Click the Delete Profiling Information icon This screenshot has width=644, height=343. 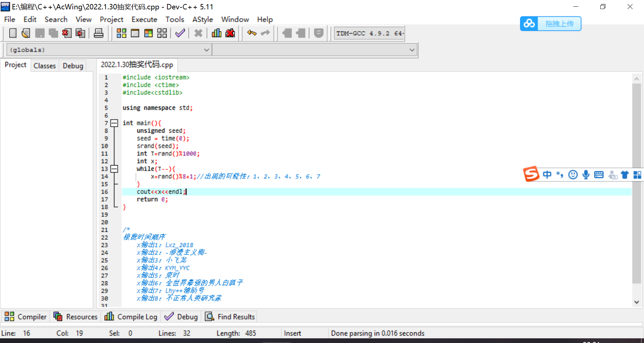point(230,33)
